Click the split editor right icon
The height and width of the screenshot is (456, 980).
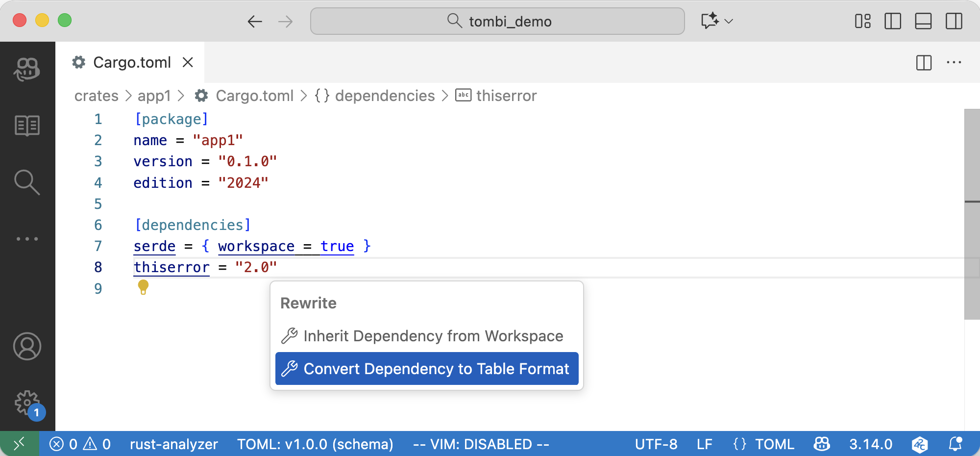pos(924,63)
